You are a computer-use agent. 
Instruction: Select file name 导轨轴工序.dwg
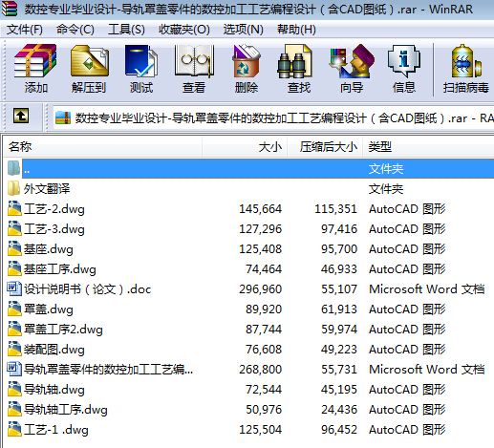[66, 410]
